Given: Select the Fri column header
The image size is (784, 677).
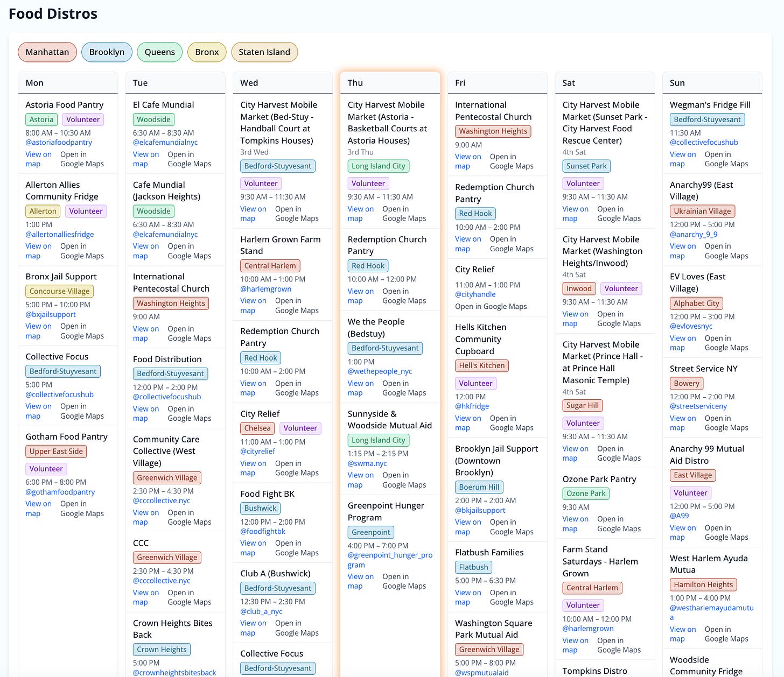Looking at the screenshot, I should 498,83.
